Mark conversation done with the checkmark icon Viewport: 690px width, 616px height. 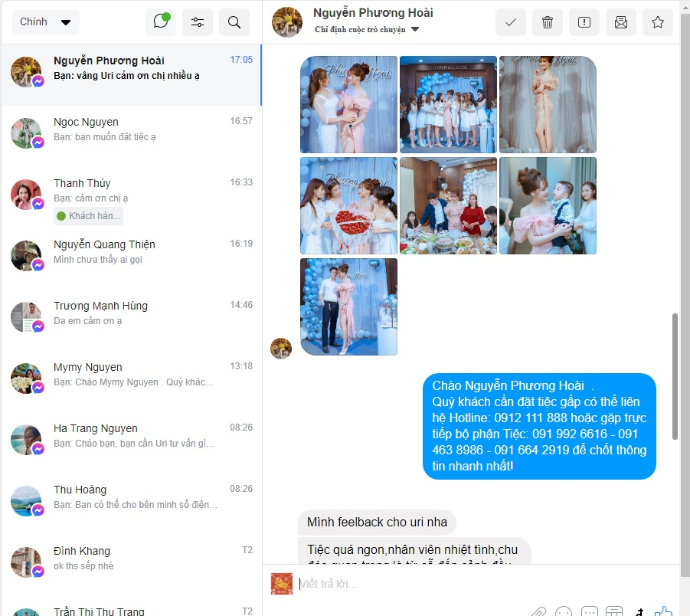[x=511, y=22]
